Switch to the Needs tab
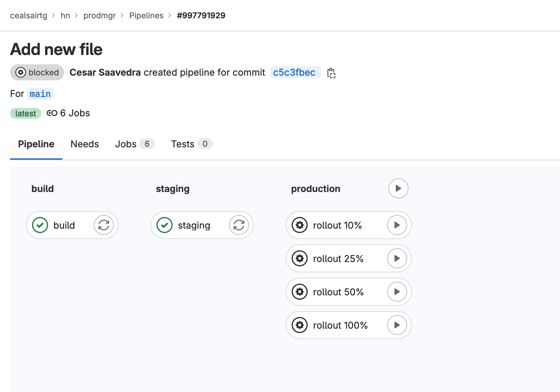560x392 pixels. [84, 144]
